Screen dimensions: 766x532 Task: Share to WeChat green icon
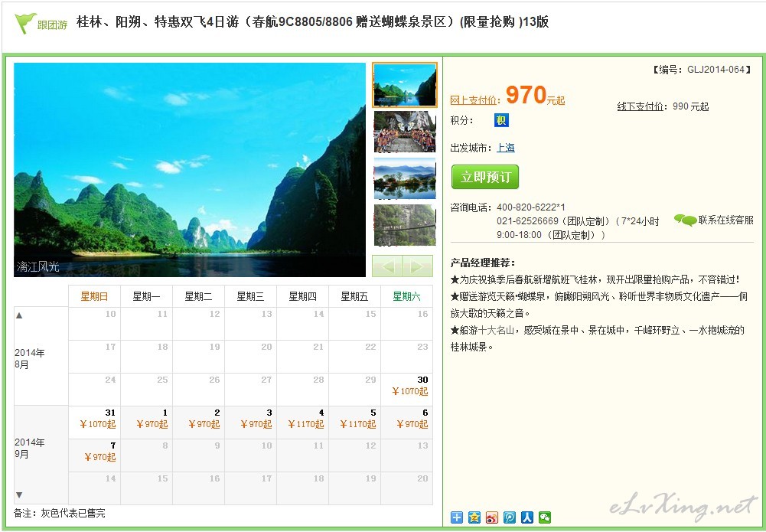click(545, 517)
